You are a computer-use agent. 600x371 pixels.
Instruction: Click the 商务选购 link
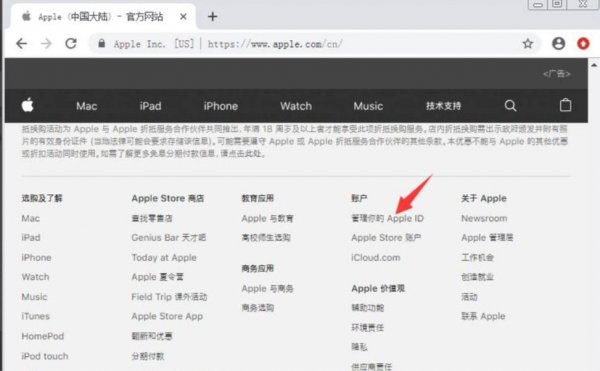click(x=258, y=308)
